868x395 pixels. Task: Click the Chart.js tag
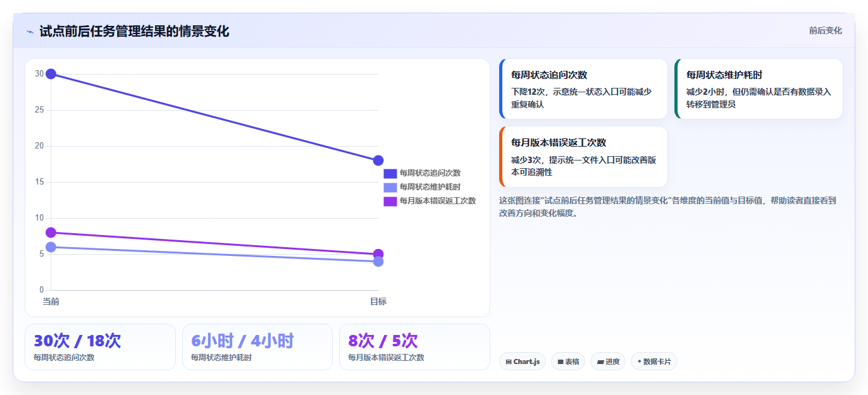click(523, 362)
